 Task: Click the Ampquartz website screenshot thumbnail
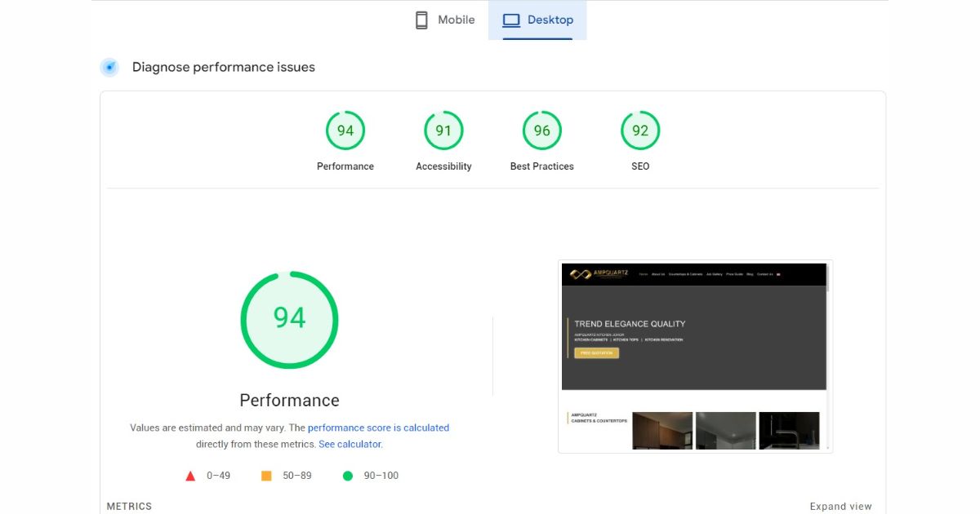(x=695, y=357)
